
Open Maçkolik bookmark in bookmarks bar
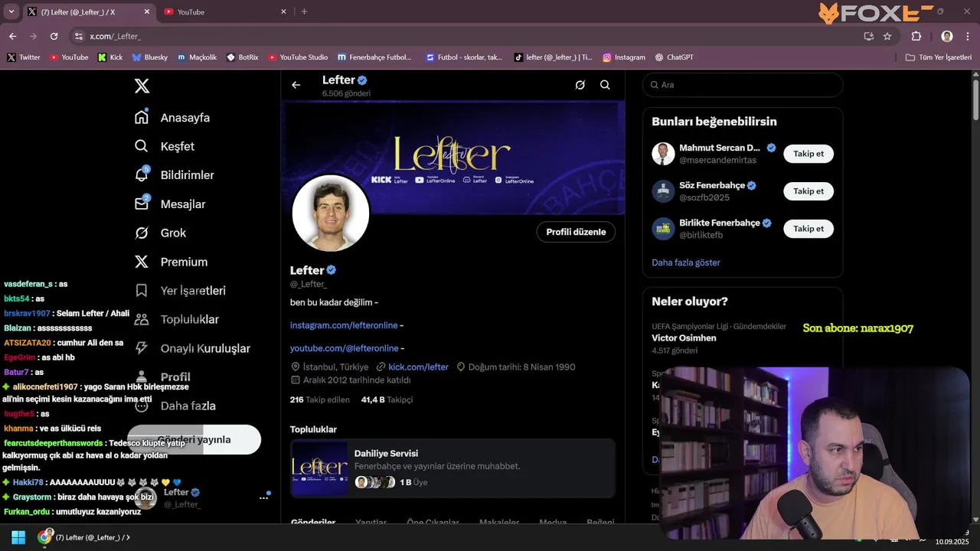click(x=197, y=57)
